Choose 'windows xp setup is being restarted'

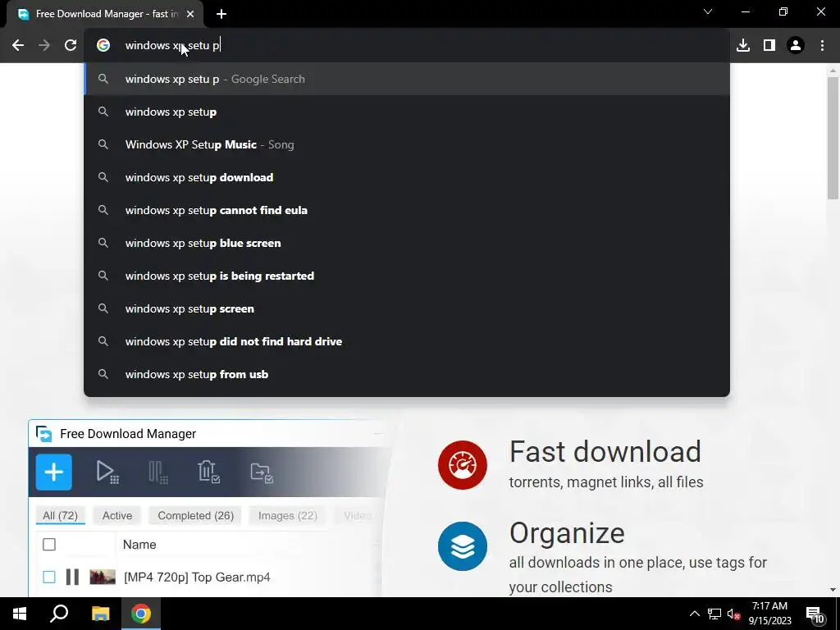click(x=407, y=276)
